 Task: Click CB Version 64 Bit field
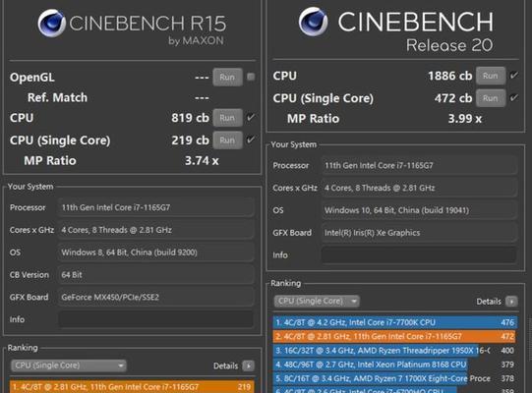tap(156, 275)
